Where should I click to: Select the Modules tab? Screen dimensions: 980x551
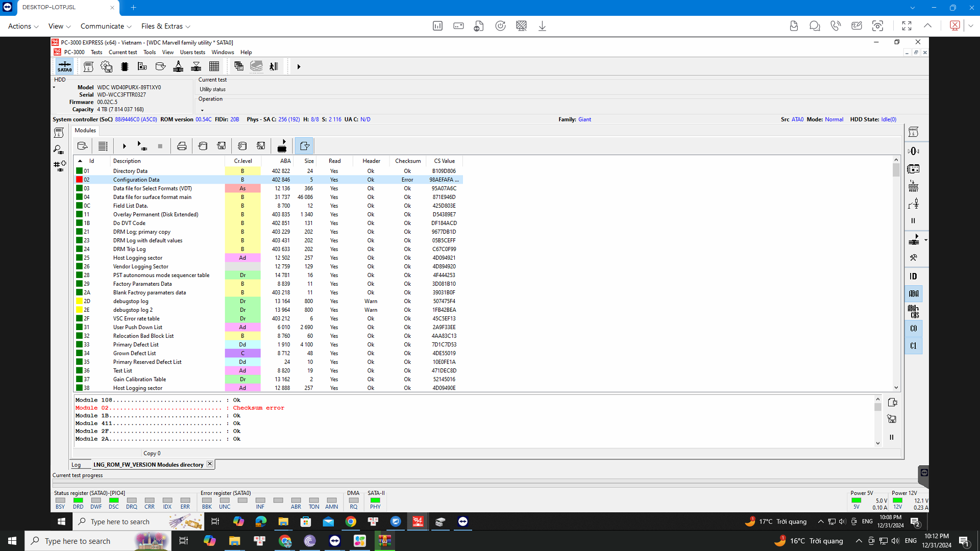85,131
